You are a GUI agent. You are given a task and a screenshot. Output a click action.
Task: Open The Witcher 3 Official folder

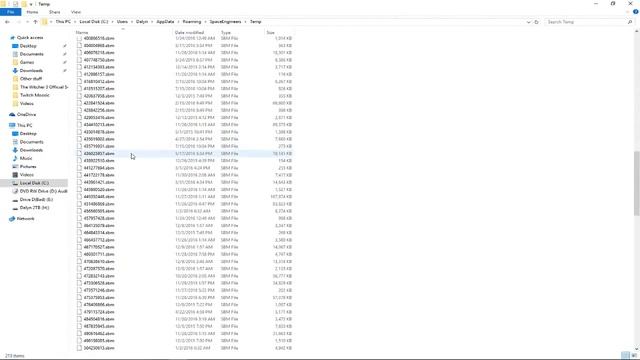pyautogui.click(x=44, y=87)
